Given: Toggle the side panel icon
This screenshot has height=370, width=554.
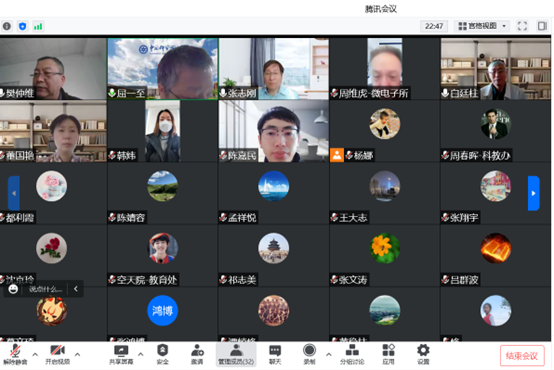Looking at the screenshot, I should pyautogui.click(x=542, y=26).
